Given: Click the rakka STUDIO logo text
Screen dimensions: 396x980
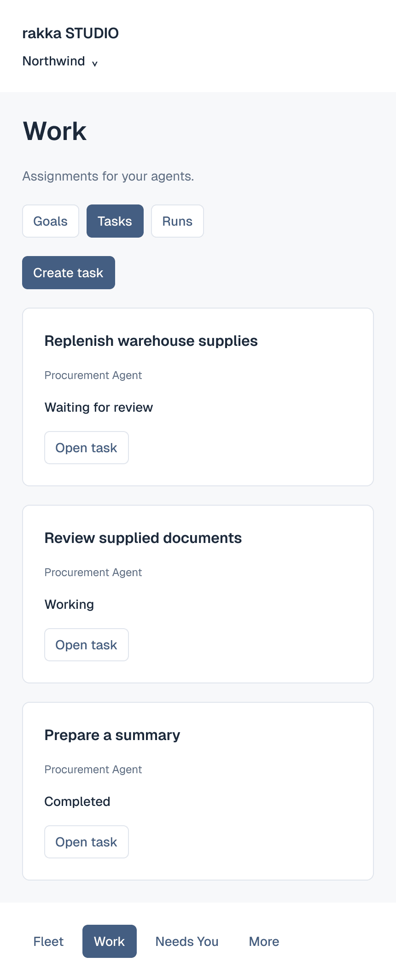Looking at the screenshot, I should tap(70, 33).
